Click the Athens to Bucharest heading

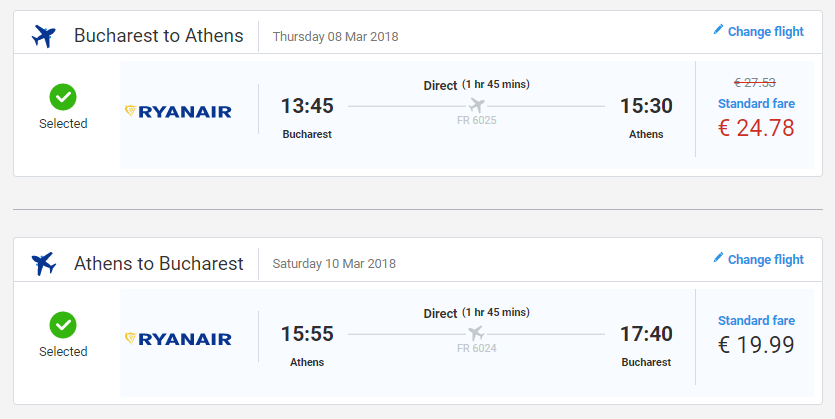tap(158, 264)
